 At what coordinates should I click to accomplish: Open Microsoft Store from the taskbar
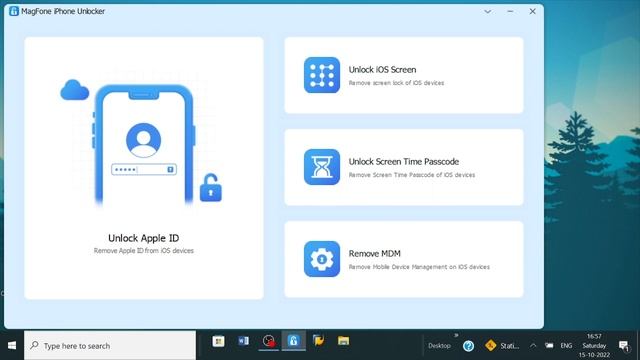(x=218, y=341)
